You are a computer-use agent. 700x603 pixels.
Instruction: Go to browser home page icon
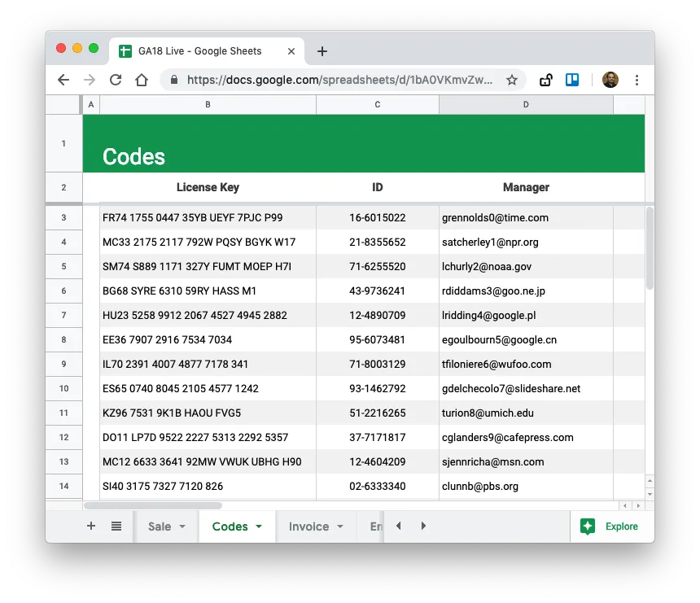pos(142,80)
